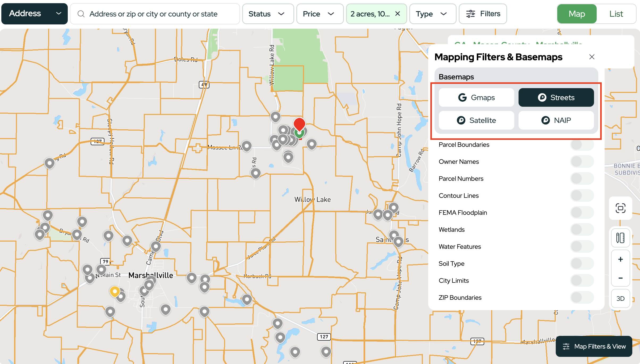Click the split compare view icon
640x364 pixels.
(620, 238)
